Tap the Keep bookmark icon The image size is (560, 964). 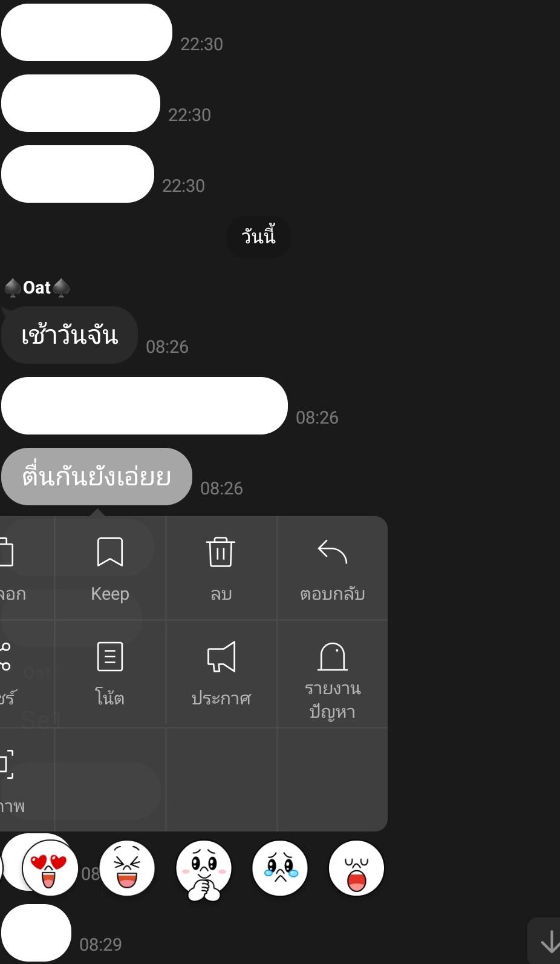[x=110, y=552]
